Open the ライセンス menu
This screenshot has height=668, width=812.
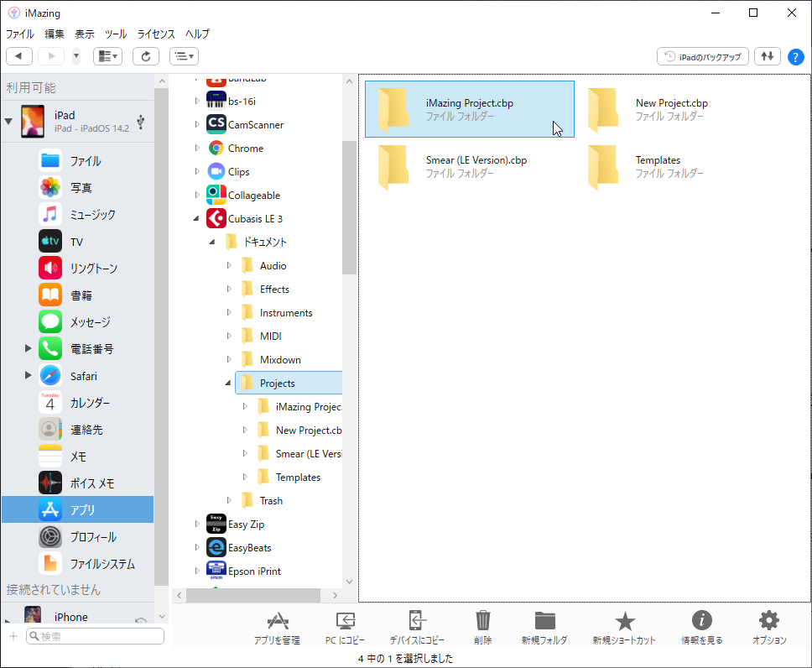pyautogui.click(x=156, y=34)
